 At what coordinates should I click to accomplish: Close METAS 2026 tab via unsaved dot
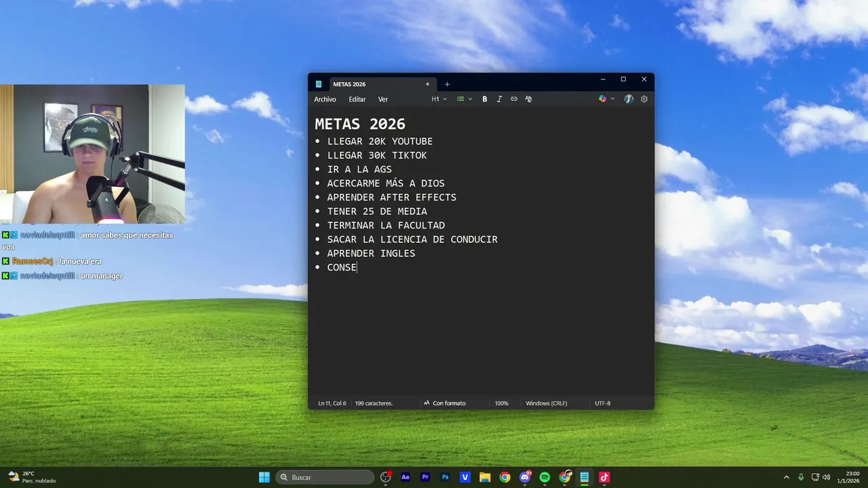(427, 84)
